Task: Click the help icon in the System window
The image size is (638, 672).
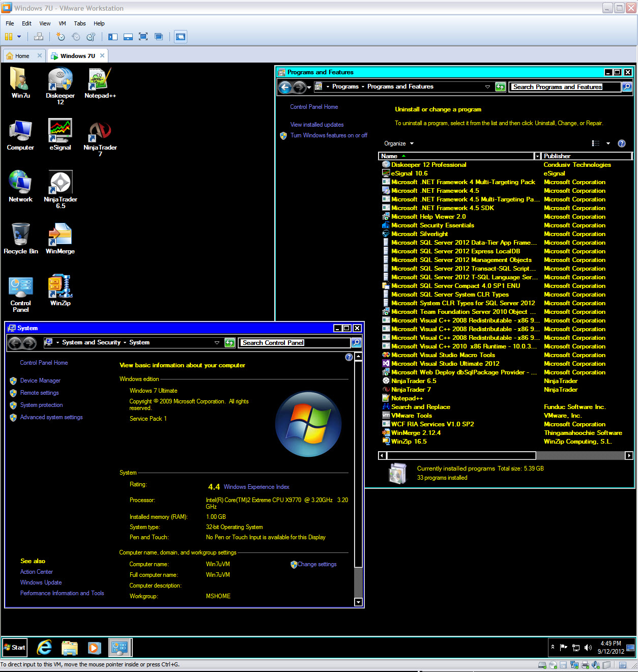Action: click(x=349, y=357)
